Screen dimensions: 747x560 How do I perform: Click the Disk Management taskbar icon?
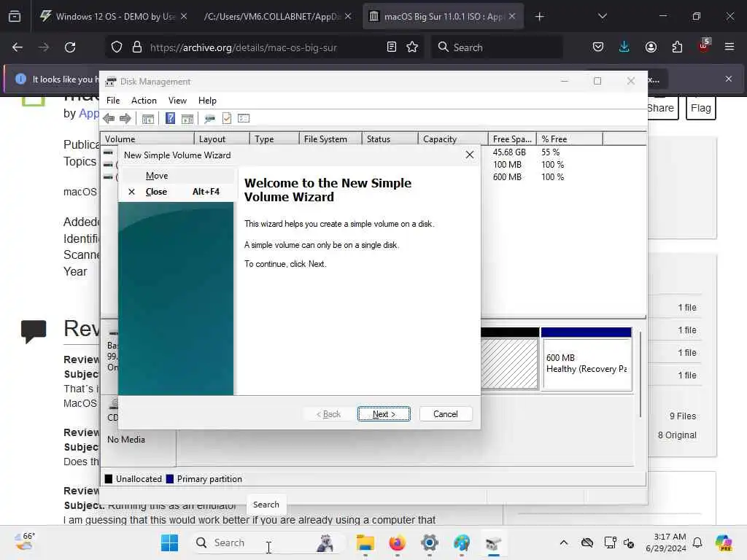[x=494, y=542]
